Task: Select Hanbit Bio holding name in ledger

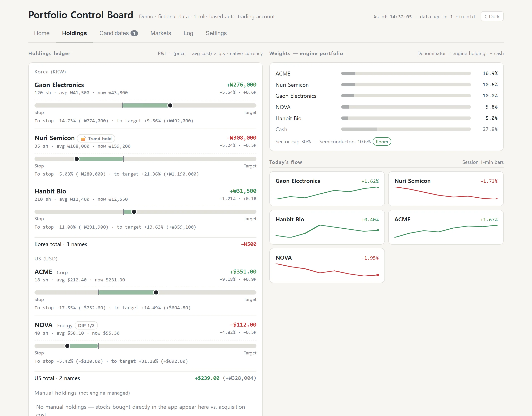Action: pyautogui.click(x=50, y=191)
